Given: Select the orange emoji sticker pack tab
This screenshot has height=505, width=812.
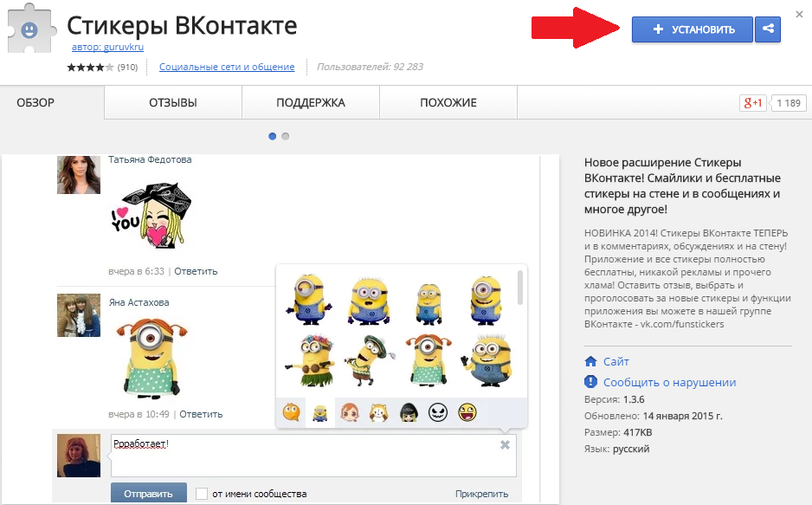Looking at the screenshot, I should pos(291,413).
